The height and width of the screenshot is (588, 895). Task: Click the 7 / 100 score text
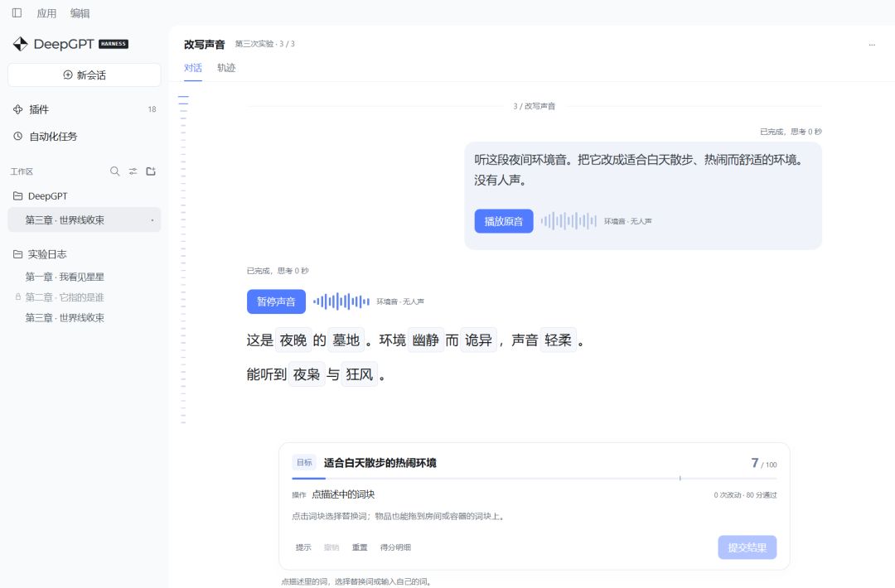pyautogui.click(x=764, y=463)
